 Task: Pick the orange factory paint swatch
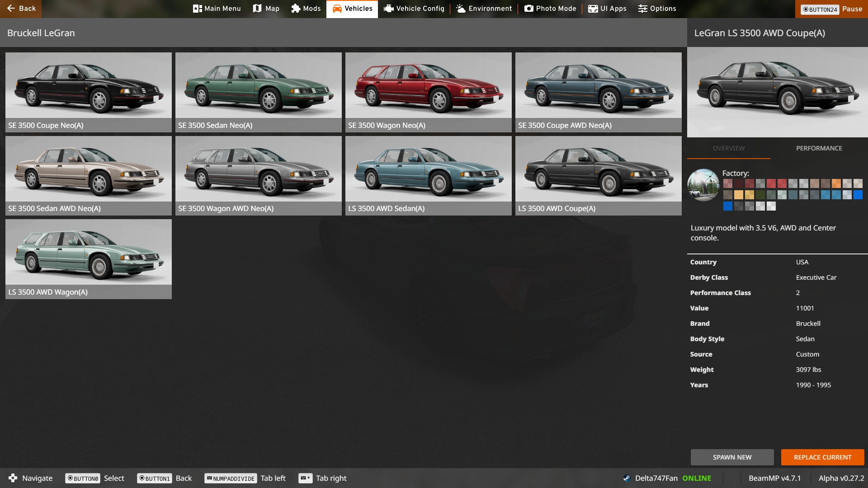[836, 183]
